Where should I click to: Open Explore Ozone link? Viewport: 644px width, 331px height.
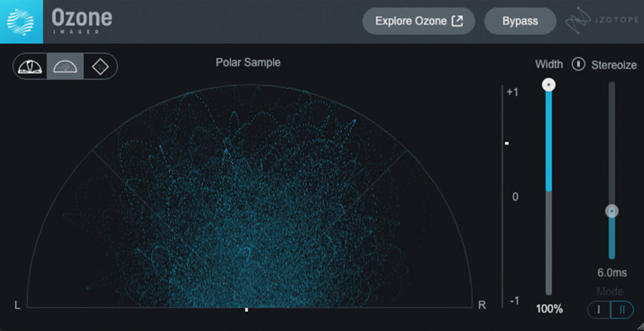pyautogui.click(x=419, y=21)
